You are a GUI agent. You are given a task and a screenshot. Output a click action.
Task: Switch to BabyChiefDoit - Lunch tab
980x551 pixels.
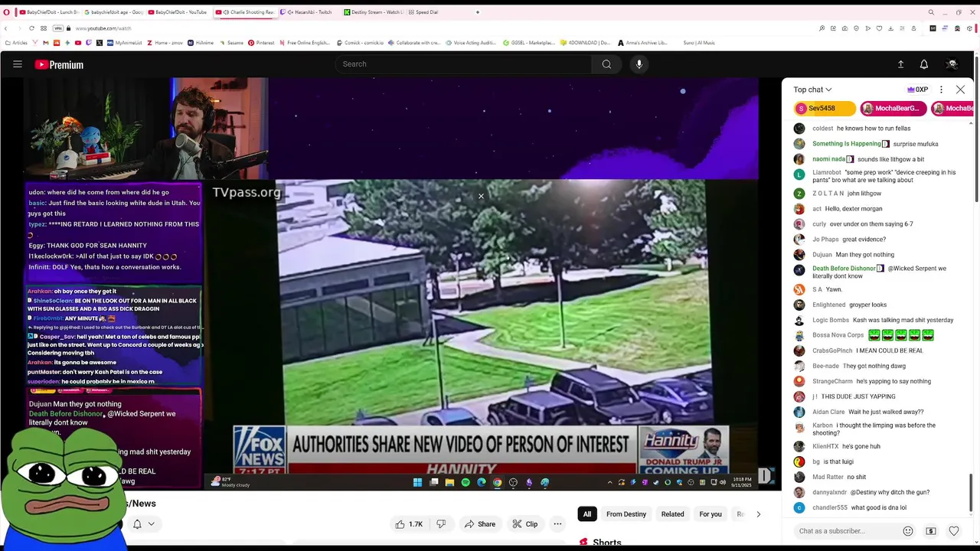point(48,12)
